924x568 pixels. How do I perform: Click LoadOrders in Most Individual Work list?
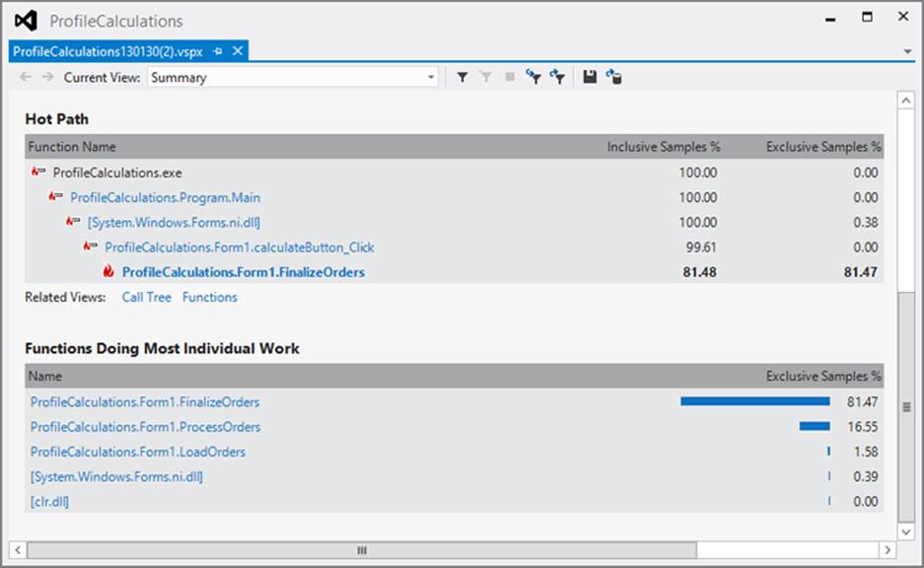pyautogui.click(x=138, y=452)
